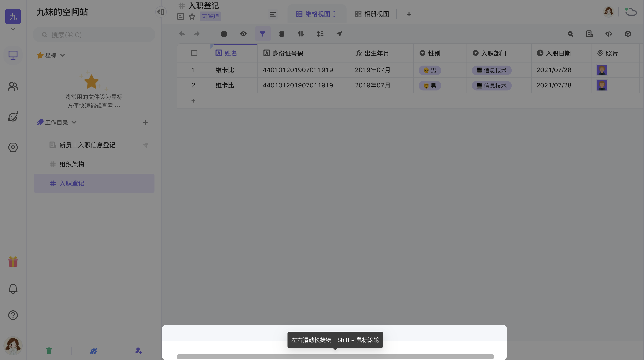
Task: Click the 出生年月 column header
Action: [381, 53]
